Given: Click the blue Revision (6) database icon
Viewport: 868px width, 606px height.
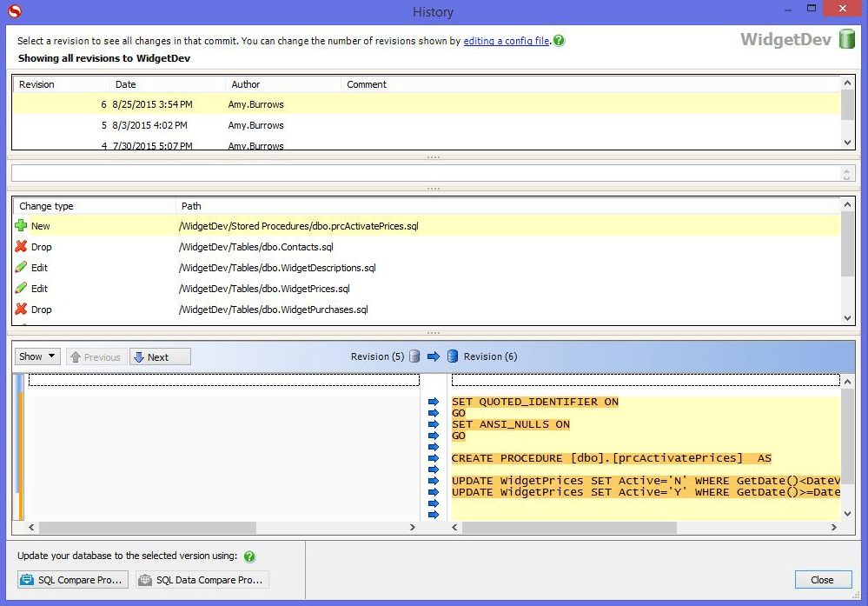Looking at the screenshot, I should [453, 356].
